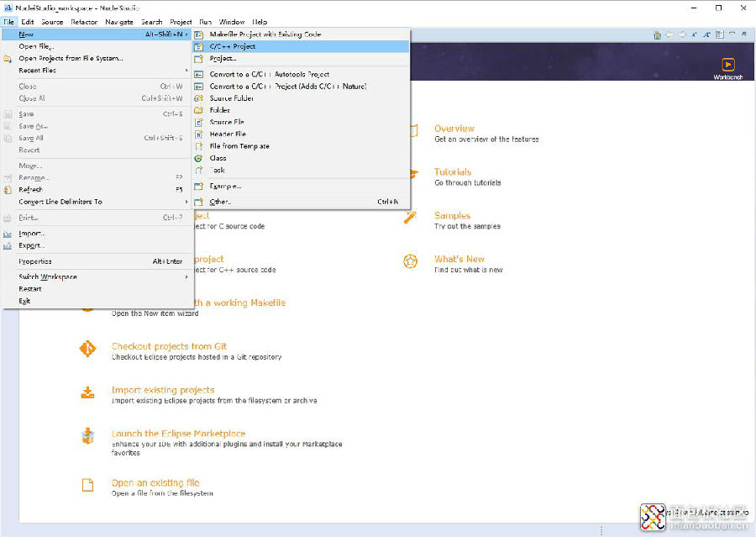Select Open File... in the File menu

point(97,47)
